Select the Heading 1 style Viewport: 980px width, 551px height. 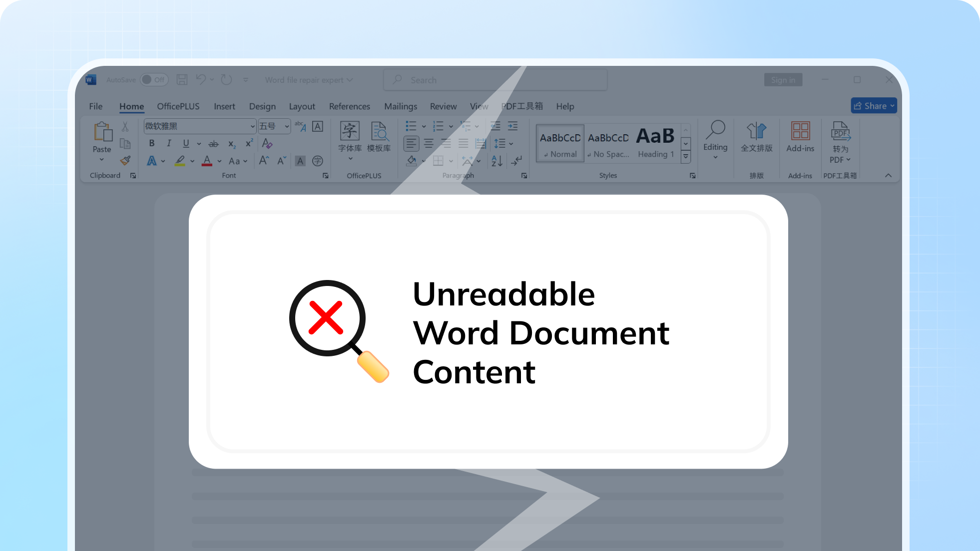coord(656,144)
